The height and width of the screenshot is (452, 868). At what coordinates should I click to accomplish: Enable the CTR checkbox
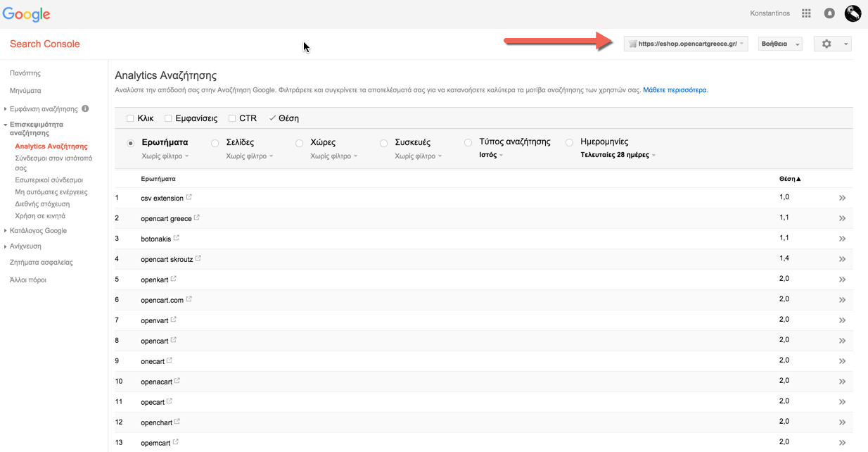coord(232,118)
